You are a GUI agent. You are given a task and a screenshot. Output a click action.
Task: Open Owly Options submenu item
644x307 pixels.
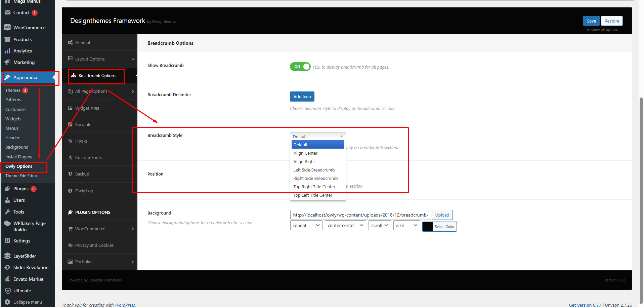19,166
